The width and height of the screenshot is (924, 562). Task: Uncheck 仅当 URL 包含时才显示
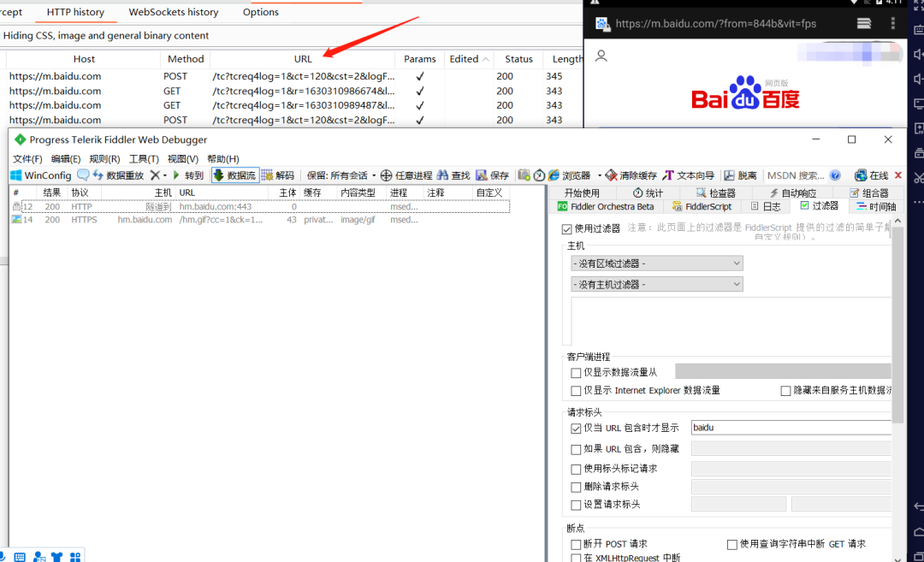576,429
